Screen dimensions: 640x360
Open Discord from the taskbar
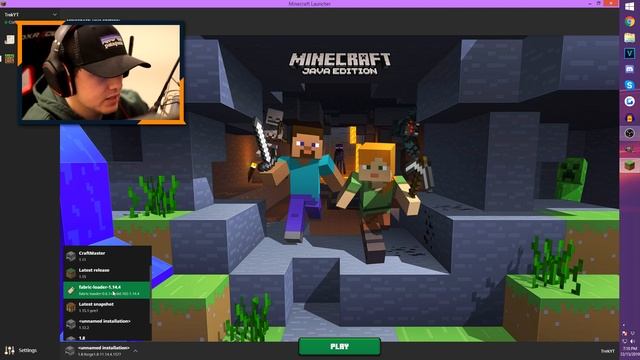pyautogui.click(x=629, y=69)
